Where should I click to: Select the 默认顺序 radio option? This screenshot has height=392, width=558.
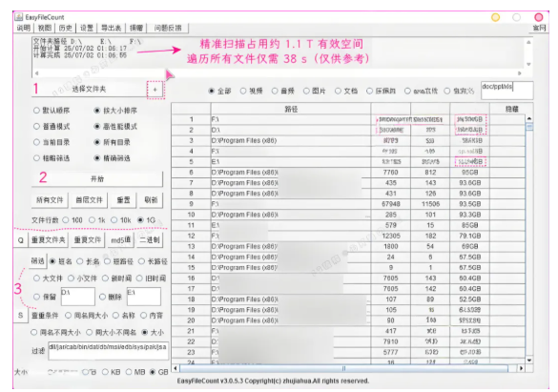(52, 111)
